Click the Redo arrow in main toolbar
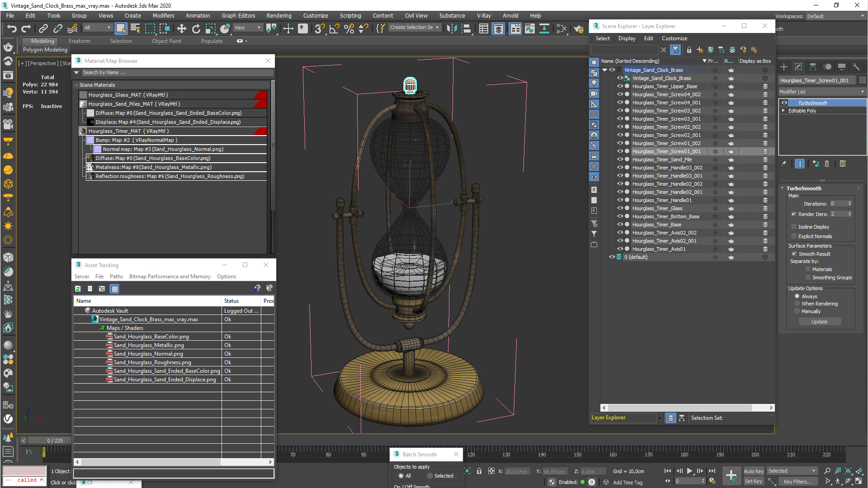This screenshot has height=488, width=868. tap(26, 28)
